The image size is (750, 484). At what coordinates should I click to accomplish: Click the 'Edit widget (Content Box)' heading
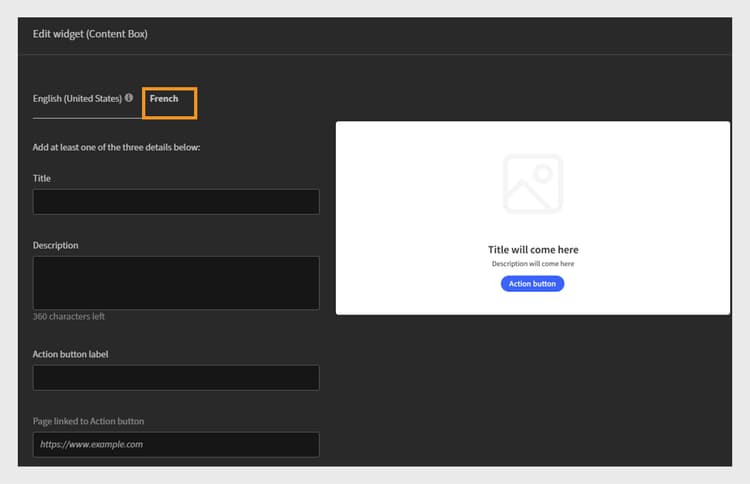(x=90, y=34)
